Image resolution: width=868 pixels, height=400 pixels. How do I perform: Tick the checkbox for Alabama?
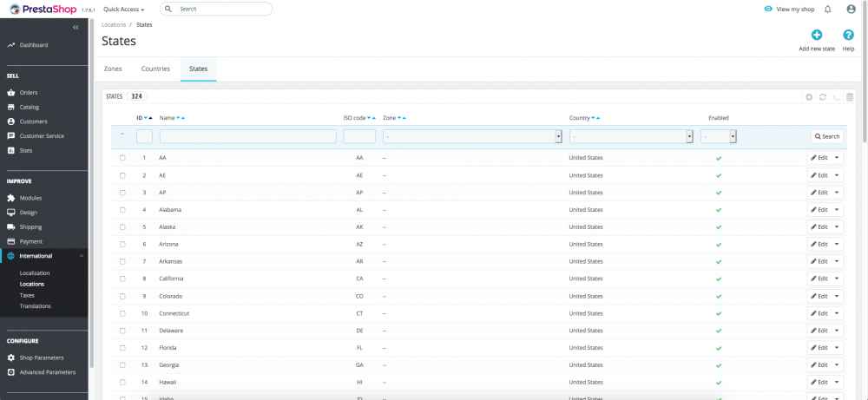point(122,210)
